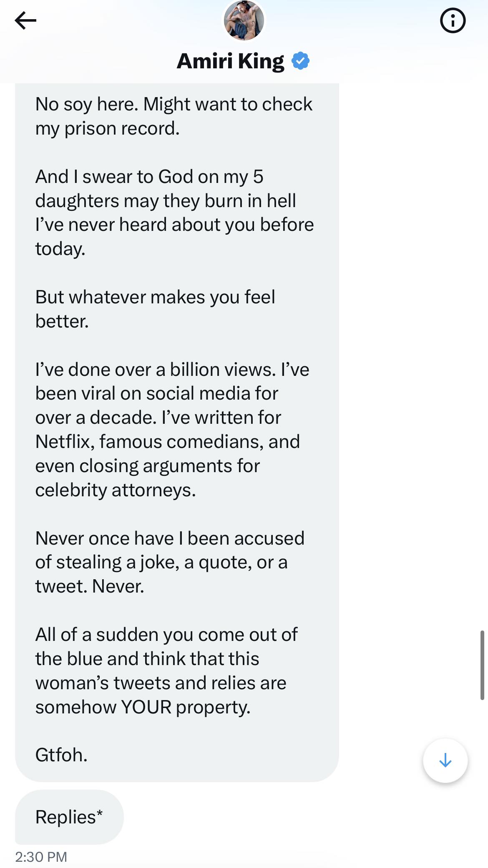Tap the capitalized word "YOUR"

tap(146, 707)
